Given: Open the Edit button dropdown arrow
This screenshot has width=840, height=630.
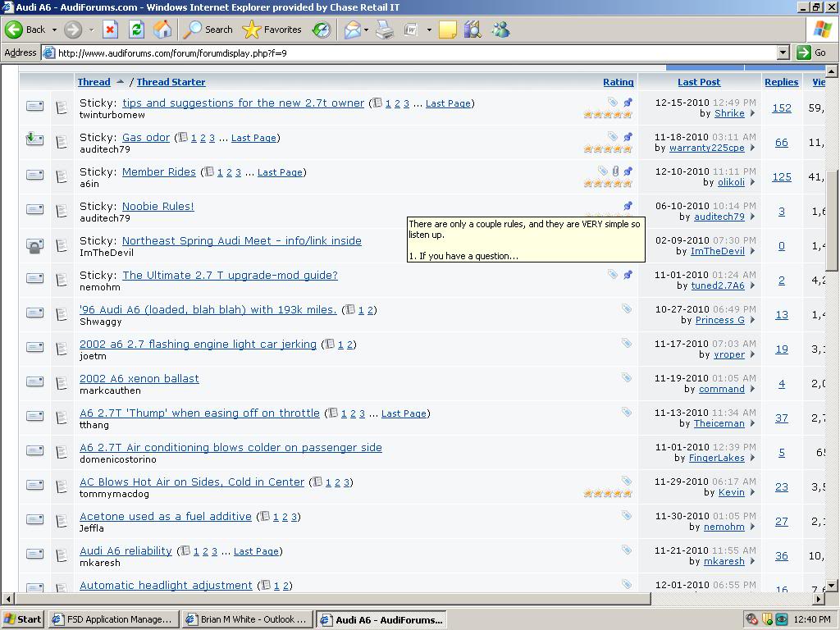Looking at the screenshot, I should coord(429,30).
